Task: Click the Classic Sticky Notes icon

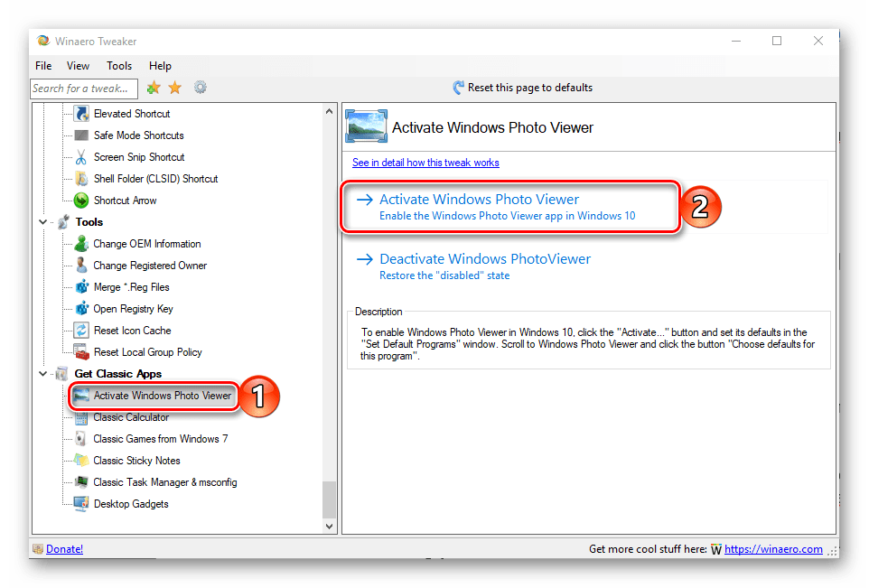Action: pyautogui.click(x=81, y=461)
